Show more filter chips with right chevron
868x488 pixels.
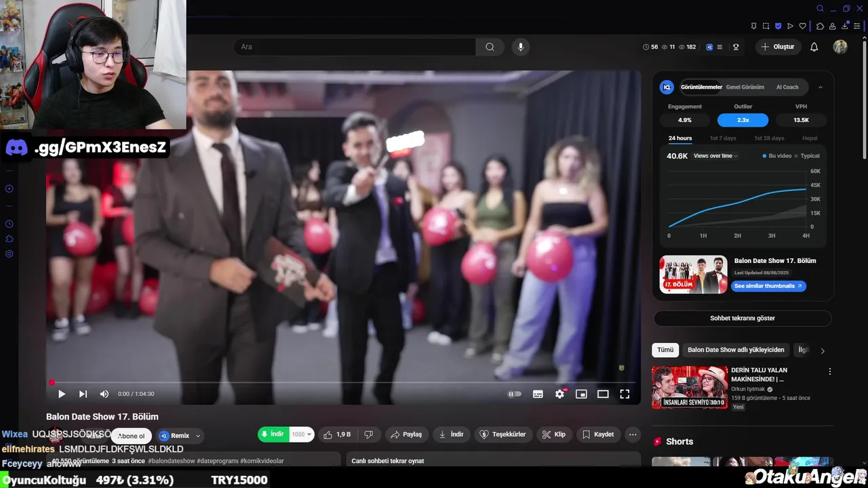click(x=823, y=350)
